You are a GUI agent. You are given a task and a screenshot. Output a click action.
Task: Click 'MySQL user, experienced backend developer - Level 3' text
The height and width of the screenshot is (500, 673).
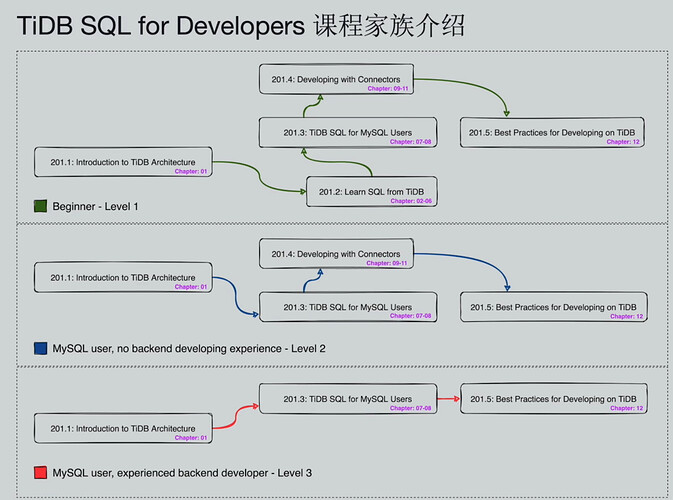(182, 473)
